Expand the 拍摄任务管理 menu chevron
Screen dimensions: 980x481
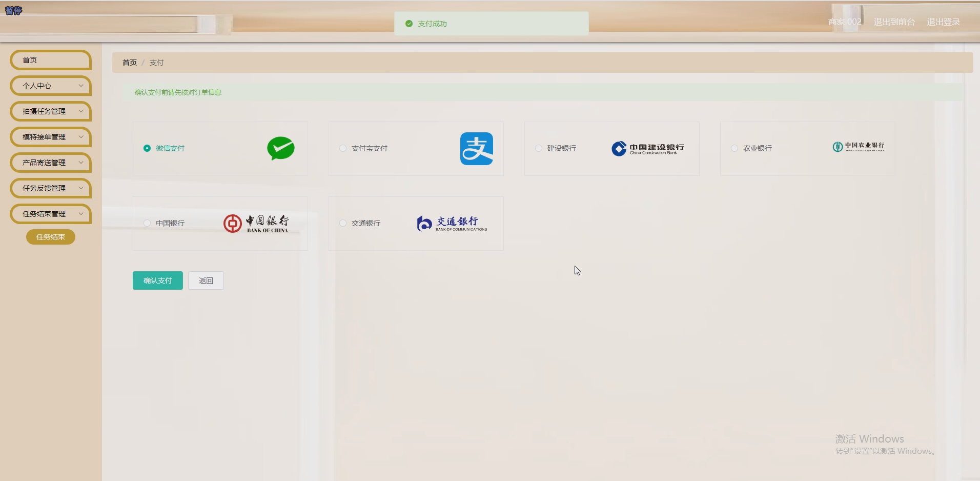point(81,111)
